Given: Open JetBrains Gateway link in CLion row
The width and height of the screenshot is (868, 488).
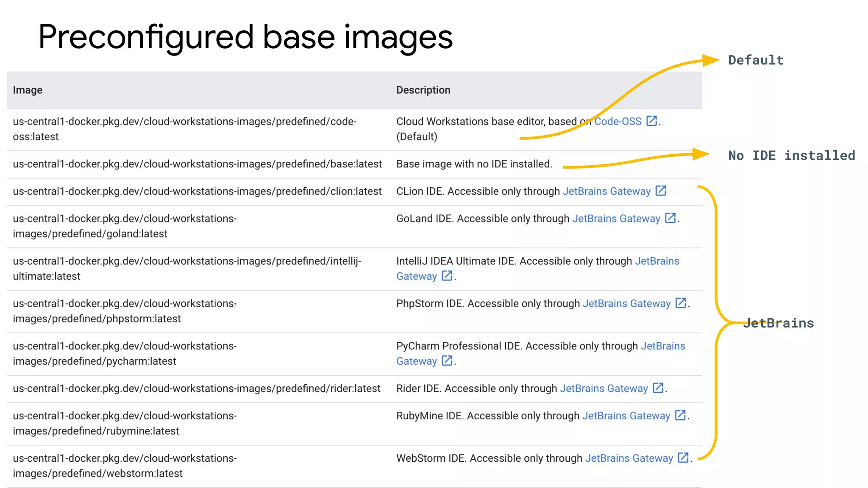Looking at the screenshot, I should coord(606,191).
